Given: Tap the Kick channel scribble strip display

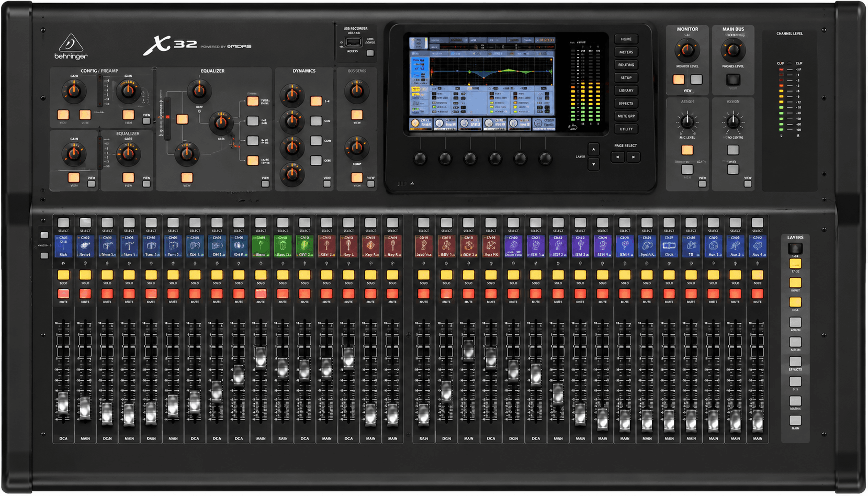Looking at the screenshot, I should 63,246.
